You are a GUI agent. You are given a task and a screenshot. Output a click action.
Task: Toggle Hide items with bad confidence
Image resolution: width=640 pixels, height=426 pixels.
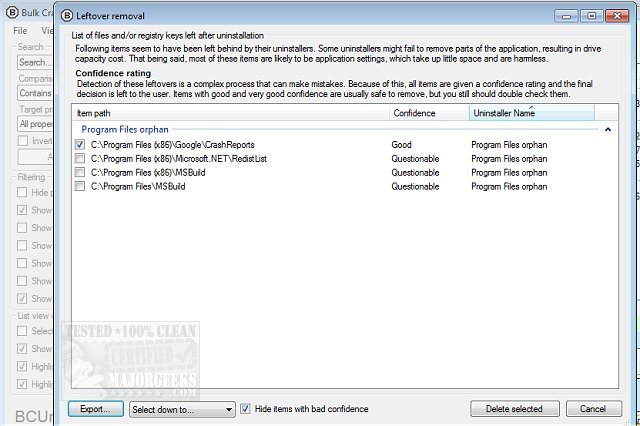click(x=246, y=409)
